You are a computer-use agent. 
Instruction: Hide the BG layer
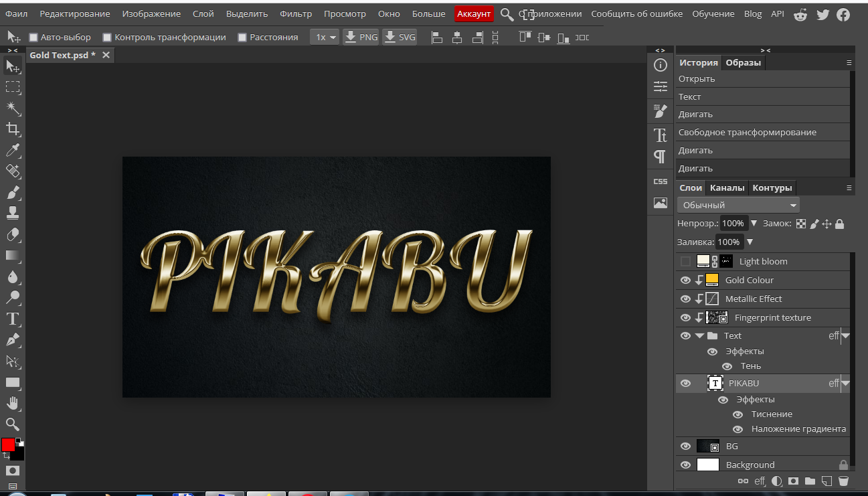(x=685, y=446)
